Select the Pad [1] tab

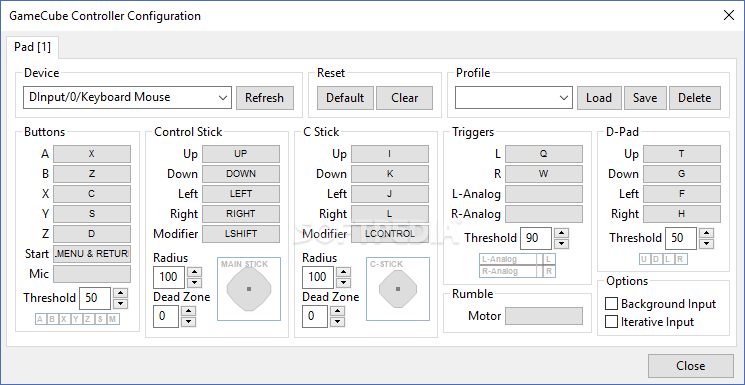[32, 47]
